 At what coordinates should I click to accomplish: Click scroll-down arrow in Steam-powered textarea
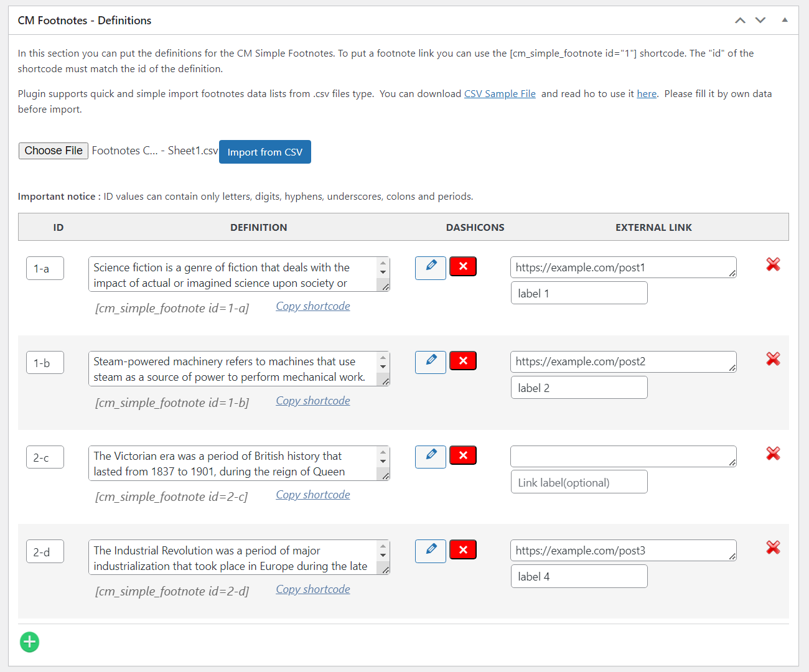pyautogui.click(x=383, y=367)
